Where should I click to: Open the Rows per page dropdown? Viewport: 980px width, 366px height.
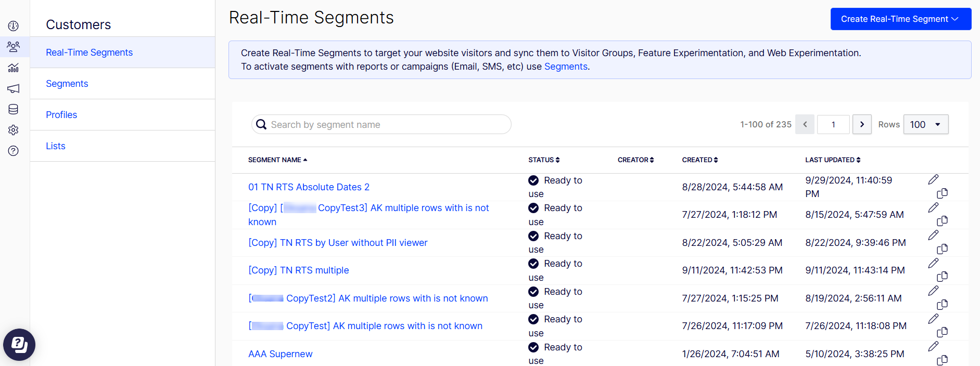pyautogui.click(x=926, y=124)
